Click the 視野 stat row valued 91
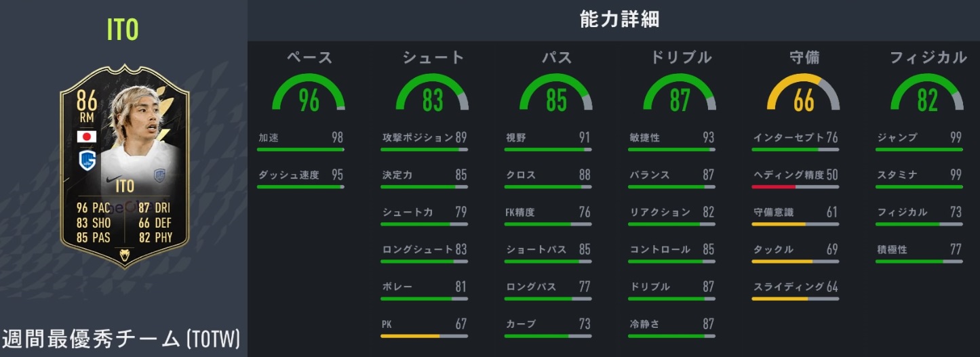The width and height of the screenshot is (980, 357). coord(548,138)
